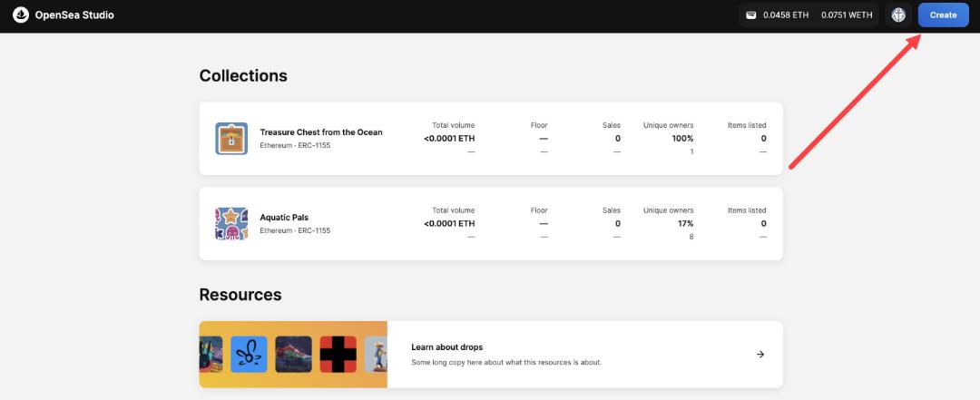Click the red cross artwork thumbnail
Screen dimensions: 980x400
[x=338, y=355]
